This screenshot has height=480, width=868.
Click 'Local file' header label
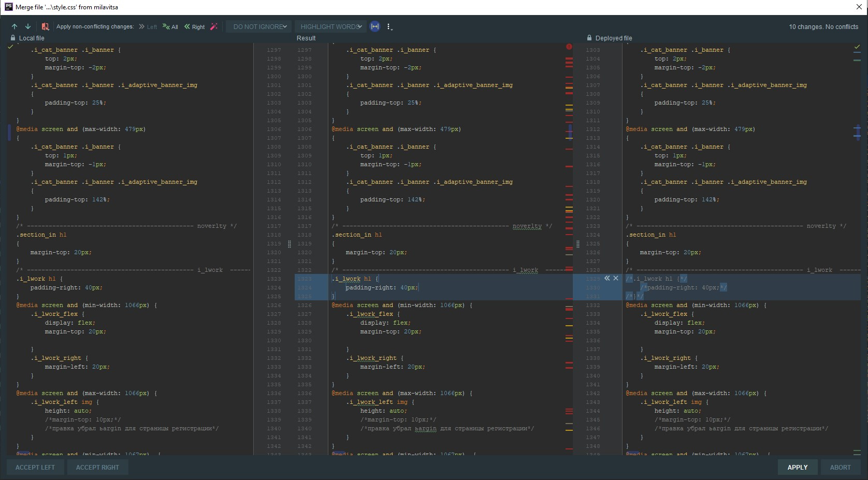point(32,38)
